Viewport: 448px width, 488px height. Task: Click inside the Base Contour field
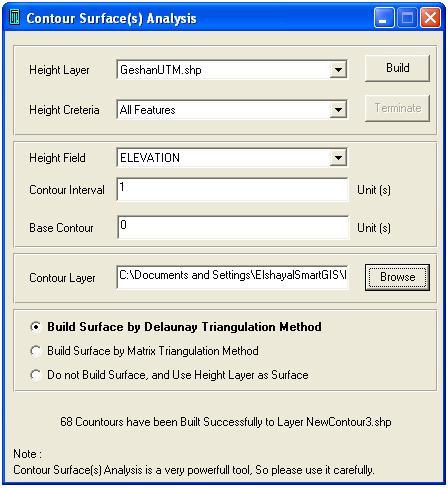232,227
